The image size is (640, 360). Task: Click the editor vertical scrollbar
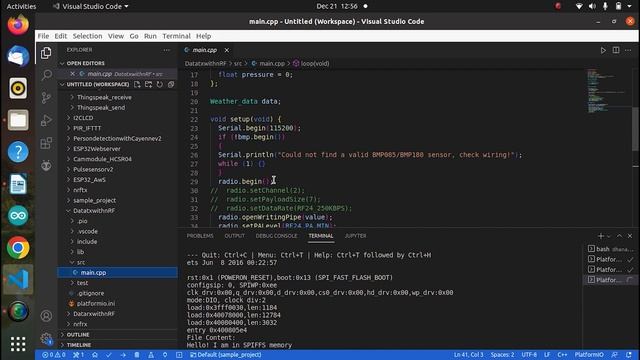pos(636,129)
